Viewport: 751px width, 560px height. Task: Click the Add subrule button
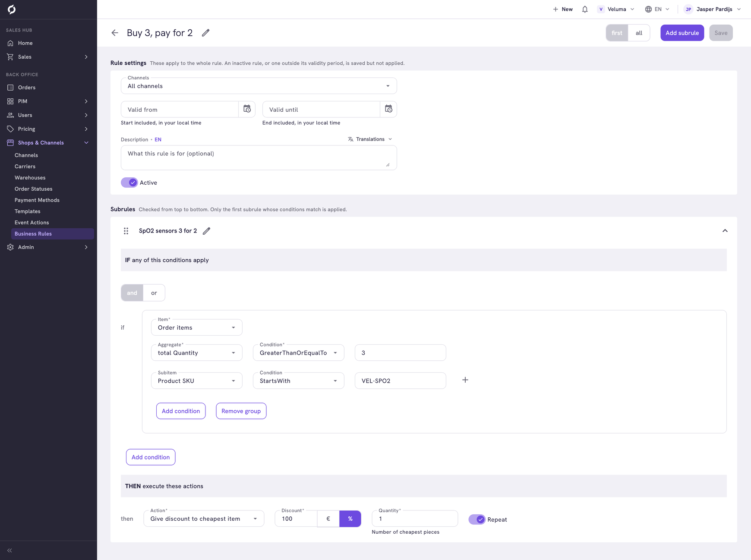coord(682,33)
